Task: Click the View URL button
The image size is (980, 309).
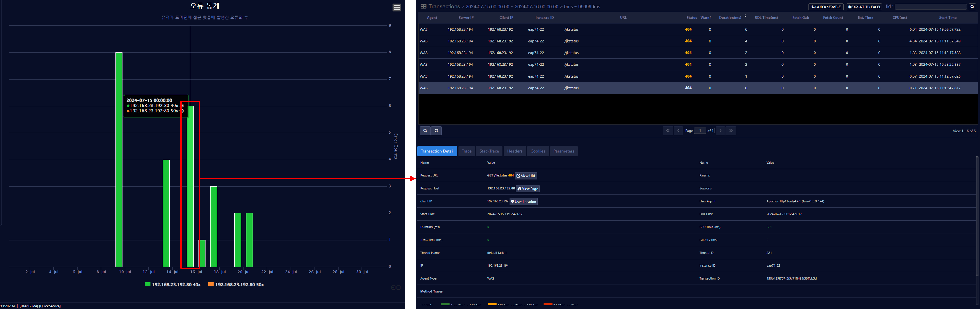Action: click(x=526, y=176)
